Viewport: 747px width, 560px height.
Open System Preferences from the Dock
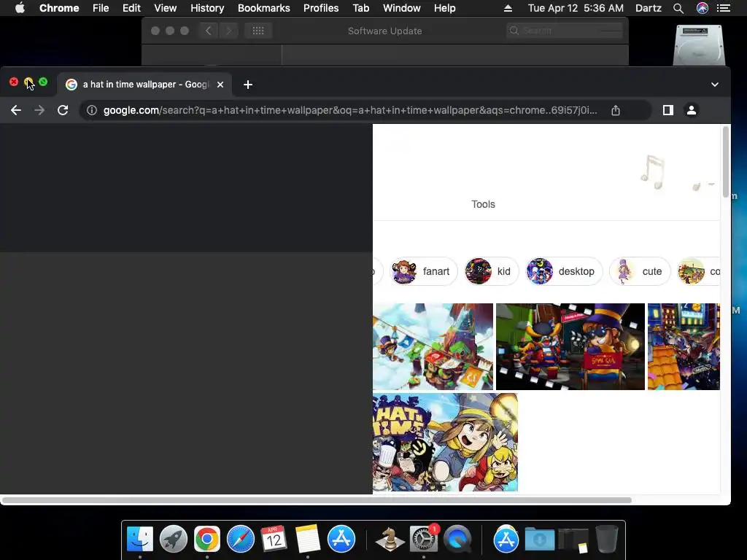coord(424,539)
